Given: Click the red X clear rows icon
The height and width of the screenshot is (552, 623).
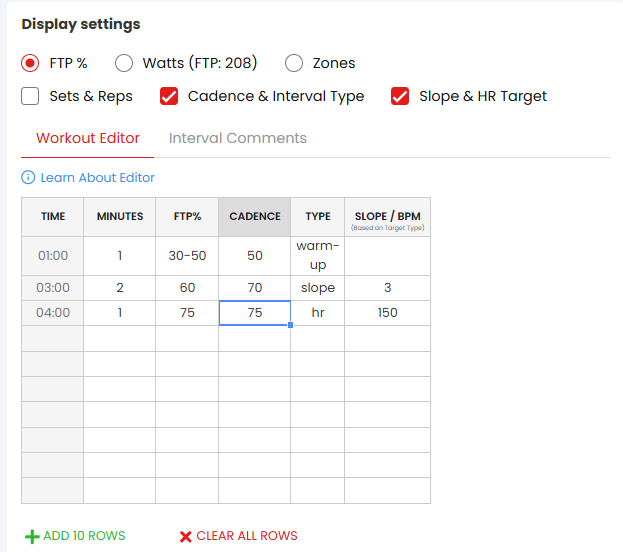Looking at the screenshot, I should pos(185,536).
